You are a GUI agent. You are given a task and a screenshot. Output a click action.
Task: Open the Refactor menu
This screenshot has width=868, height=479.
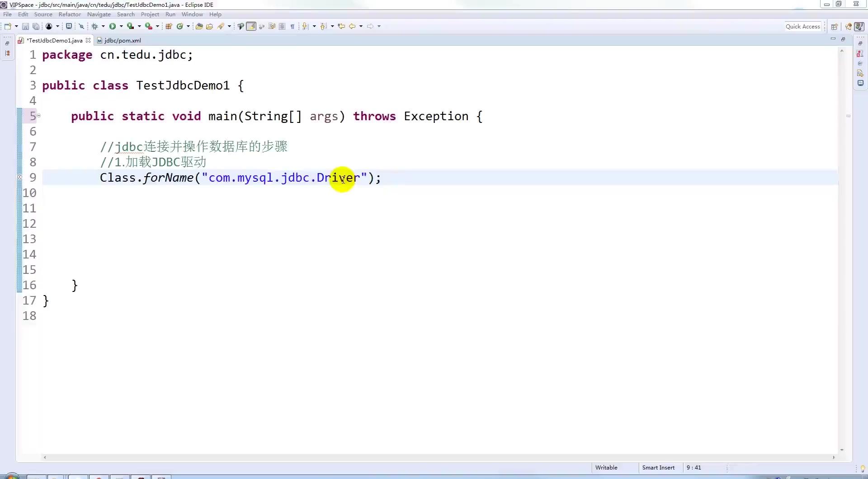coord(70,14)
